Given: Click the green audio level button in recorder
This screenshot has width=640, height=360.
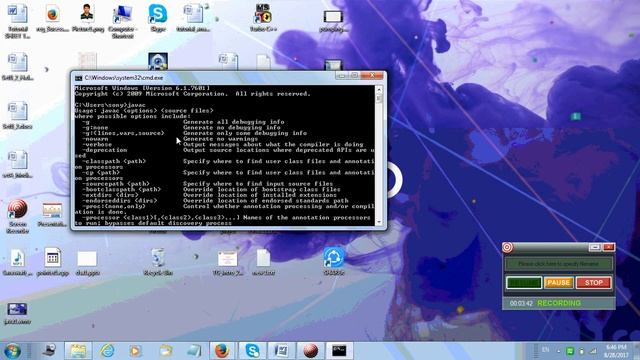Looking at the screenshot, I should tap(524, 282).
